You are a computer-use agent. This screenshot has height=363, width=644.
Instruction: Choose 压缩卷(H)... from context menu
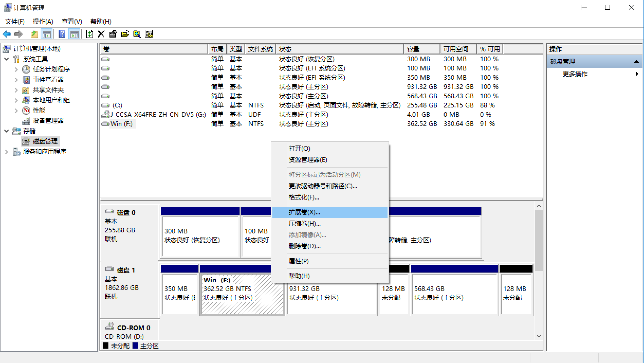(x=330, y=223)
